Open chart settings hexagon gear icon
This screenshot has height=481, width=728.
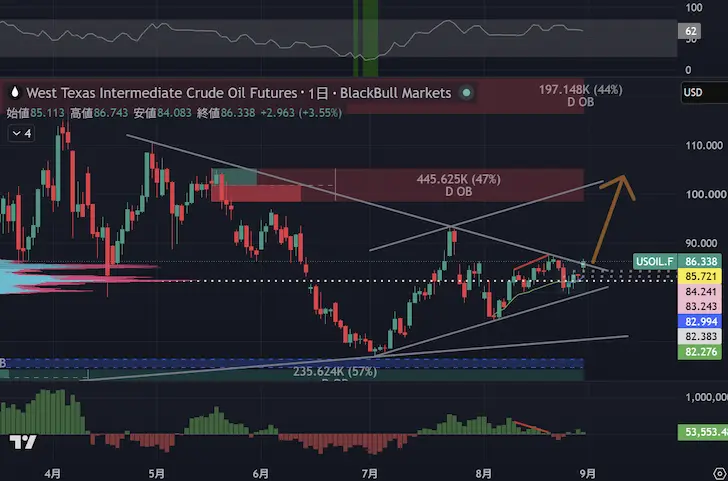(x=722, y=475)
